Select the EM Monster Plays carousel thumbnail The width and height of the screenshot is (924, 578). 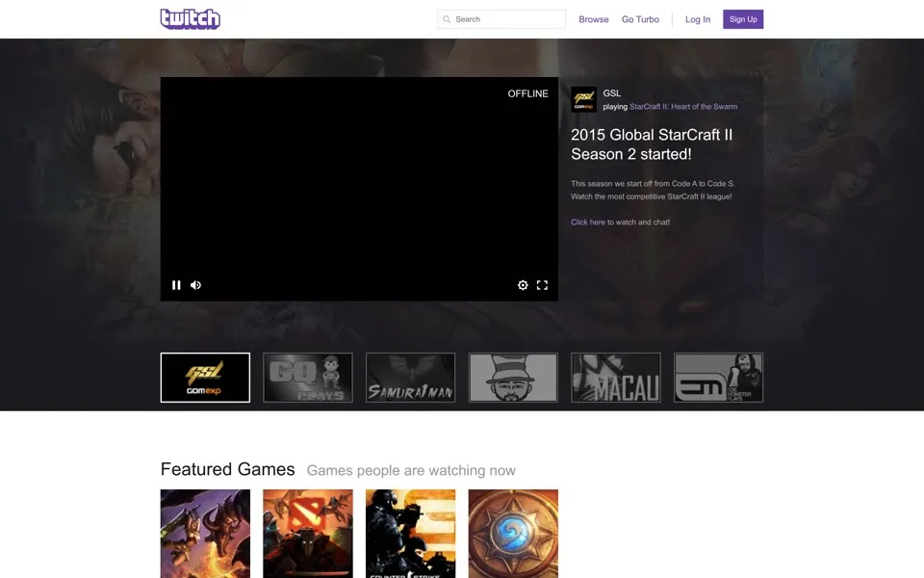(718, 378)
